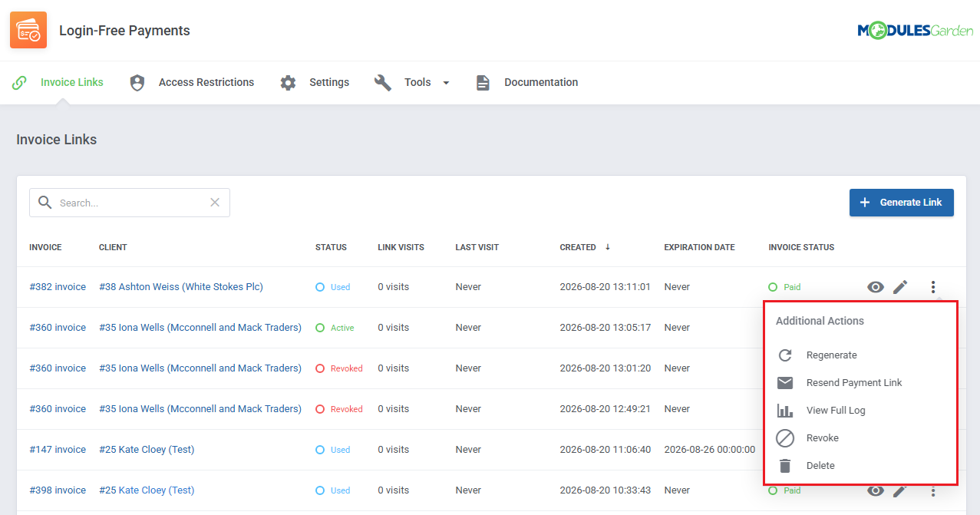Sort by Invoice Status column header
The image size is (980, 515).
click(801, 247)
